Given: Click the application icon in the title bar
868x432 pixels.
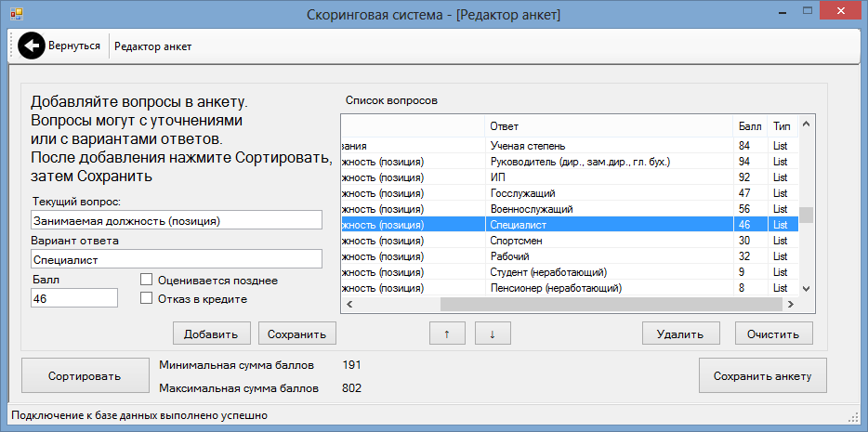Looking at the screenshot, I should pos(17,14).
